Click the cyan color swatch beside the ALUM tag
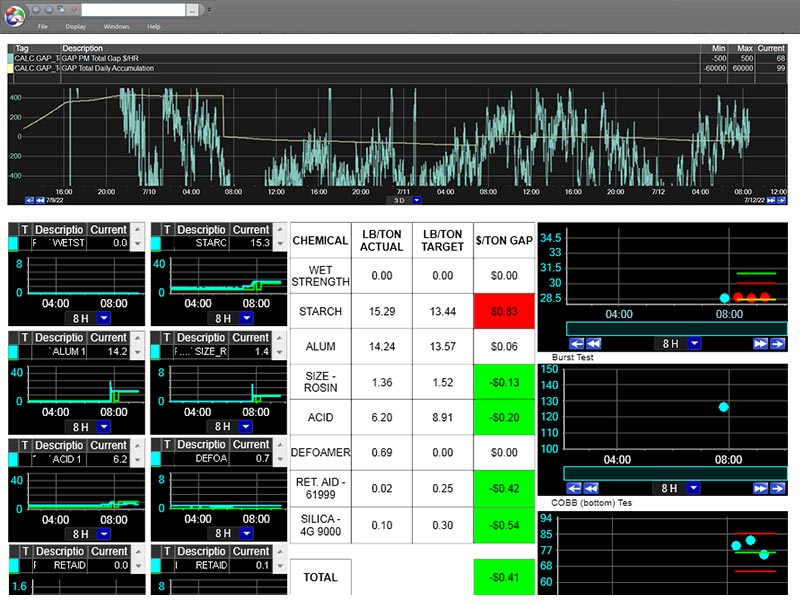This screenshot has width=800, height=604. point(13,351)
